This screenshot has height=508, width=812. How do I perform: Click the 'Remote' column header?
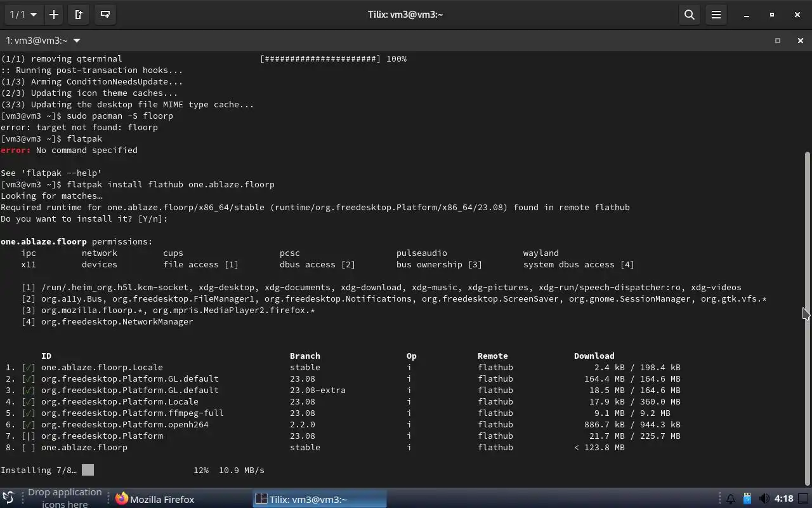(x=493, y=356)
